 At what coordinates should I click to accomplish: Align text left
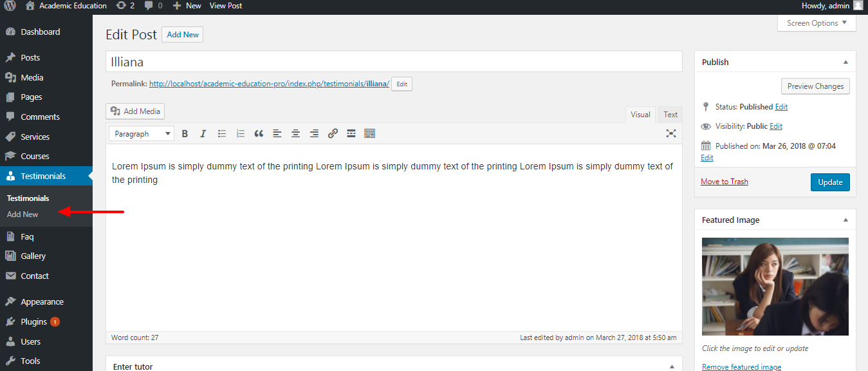(277, 133)
